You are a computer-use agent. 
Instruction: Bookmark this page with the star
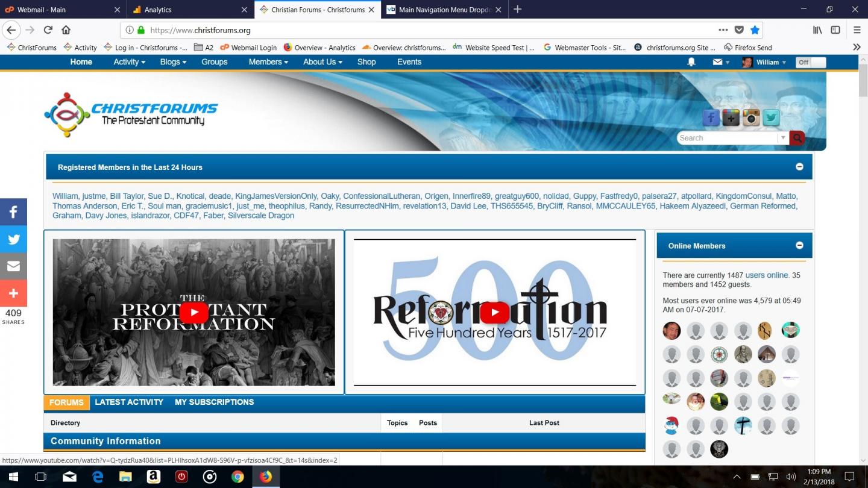[755, 30]
